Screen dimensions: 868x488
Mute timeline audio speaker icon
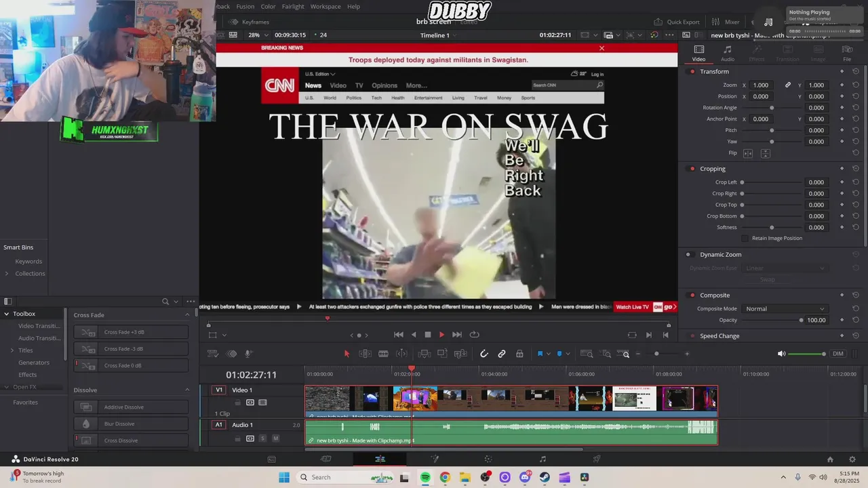tap(781, 354)
